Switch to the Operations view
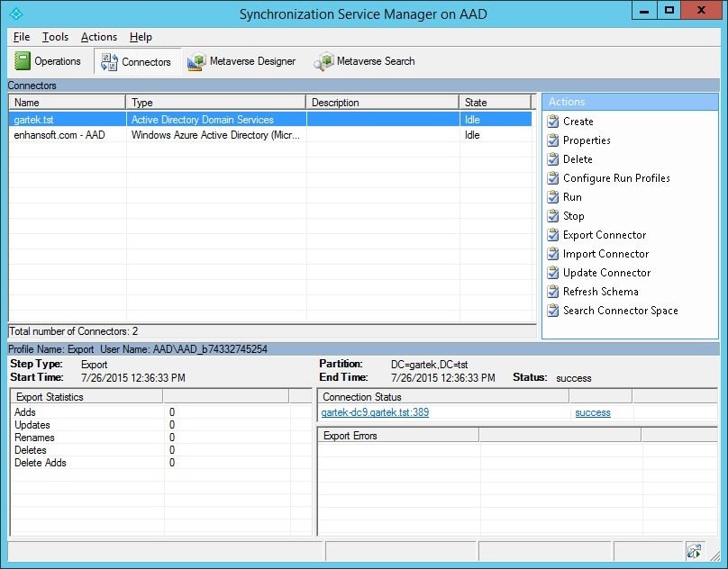 (x=48, y=61)
